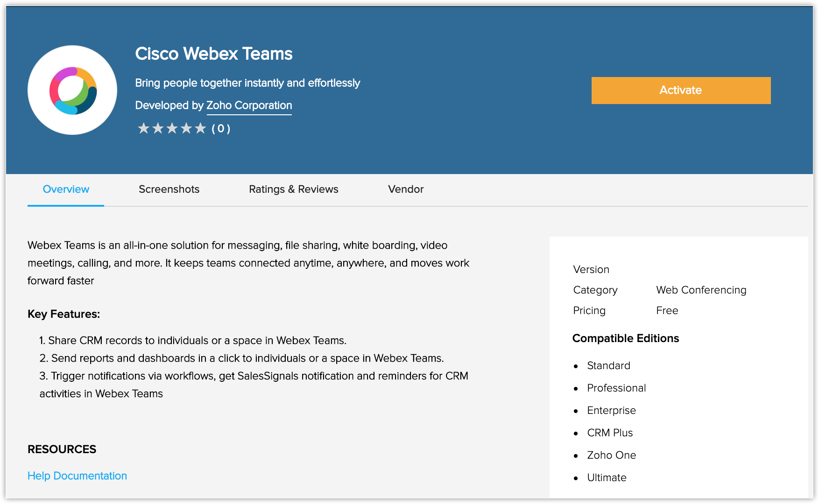Select the Vendor tab
Screen dimensions: 819x504
point(405,189)
